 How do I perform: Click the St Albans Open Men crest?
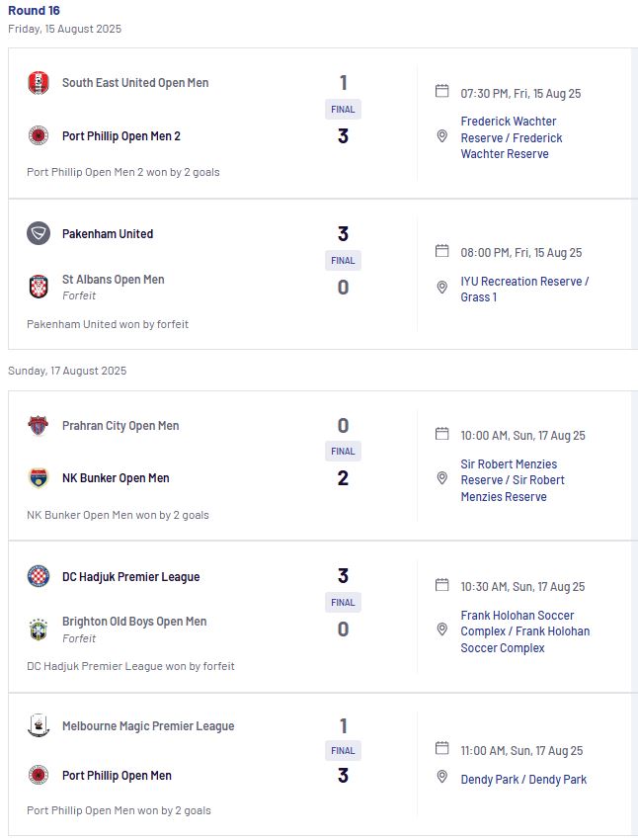[39, 286]
